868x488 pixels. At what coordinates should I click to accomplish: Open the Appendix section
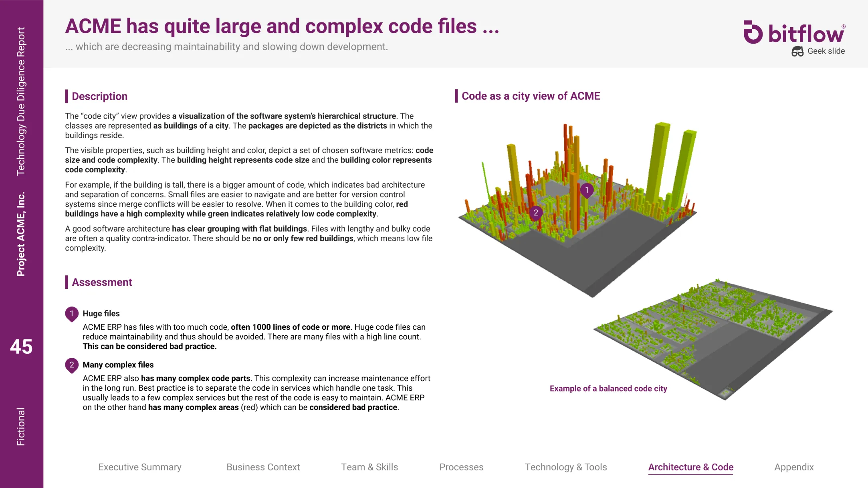point(794,467)
